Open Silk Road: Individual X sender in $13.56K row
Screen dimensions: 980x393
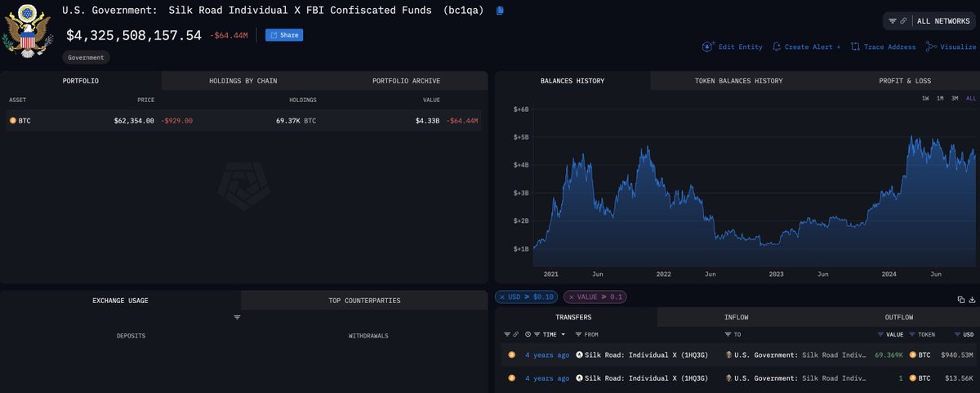641,378
